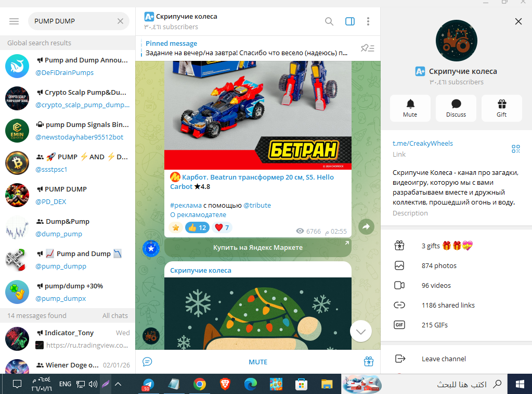Open the blue star avatar beside ad button
Viewport: 532px width, 394px height.
pos(151,248)
